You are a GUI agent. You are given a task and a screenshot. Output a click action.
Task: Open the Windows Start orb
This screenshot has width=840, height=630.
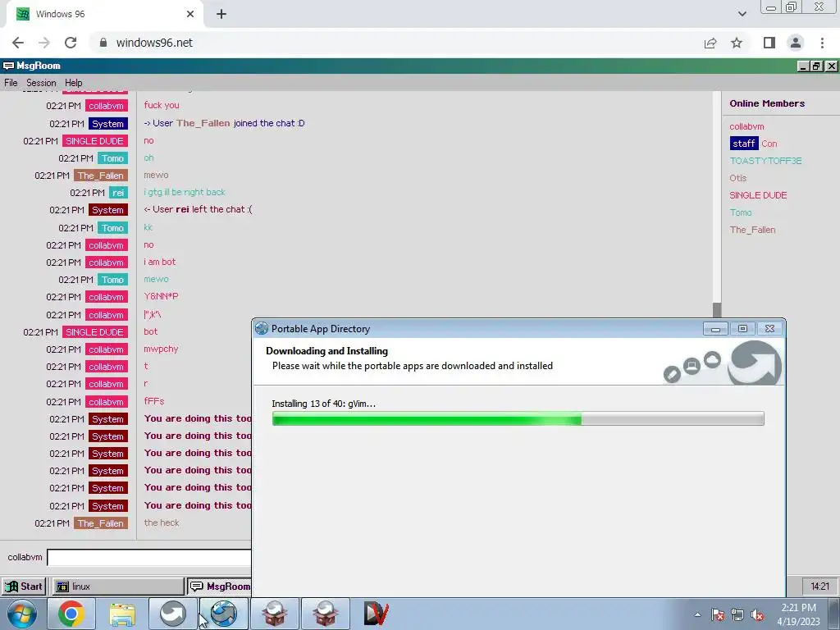pyautogui.click(x=21, y=614)
